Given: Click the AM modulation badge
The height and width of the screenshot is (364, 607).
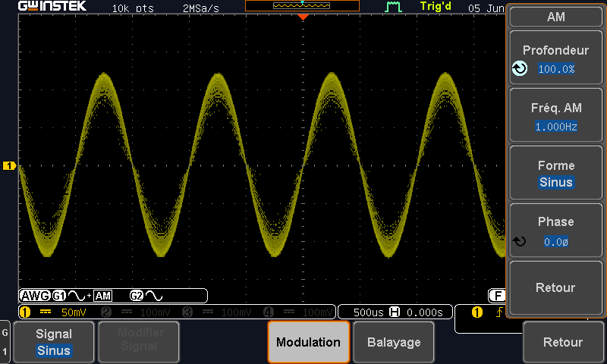Looking at the screenshot, I should (x=103, y=296).
